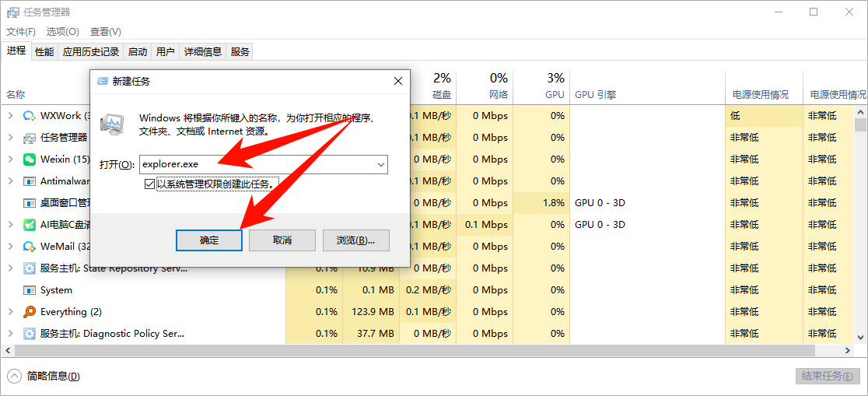Viewport: 868px width, 396px height.
Task: Click the State Repository service gear icon
Action: pos(29,268)
